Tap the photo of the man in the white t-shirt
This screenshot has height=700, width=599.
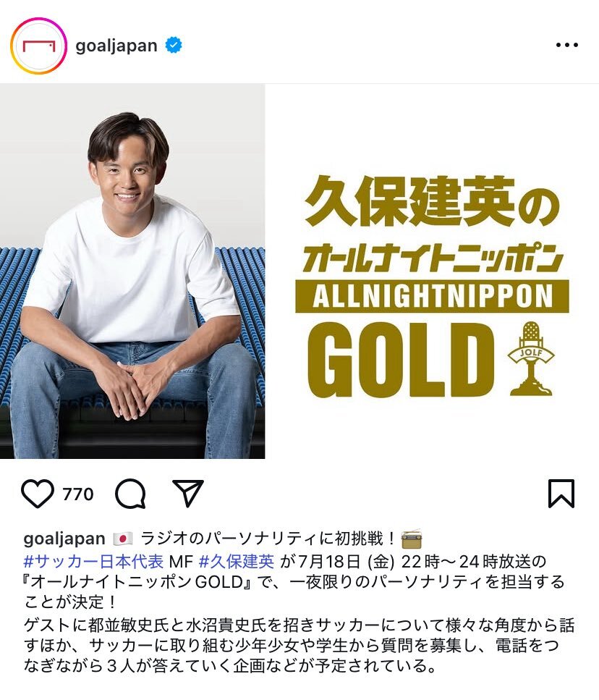(132, 271)
